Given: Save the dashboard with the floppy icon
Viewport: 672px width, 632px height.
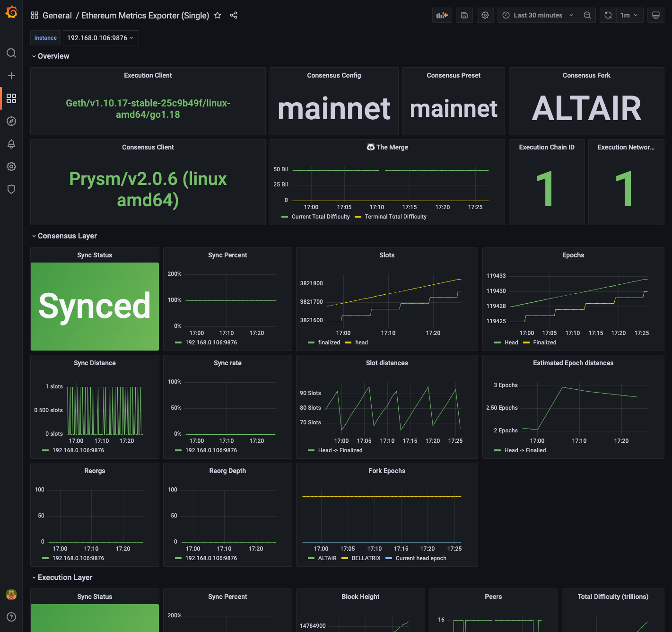Looking at the screenshot, I should (x=464, y=15).
